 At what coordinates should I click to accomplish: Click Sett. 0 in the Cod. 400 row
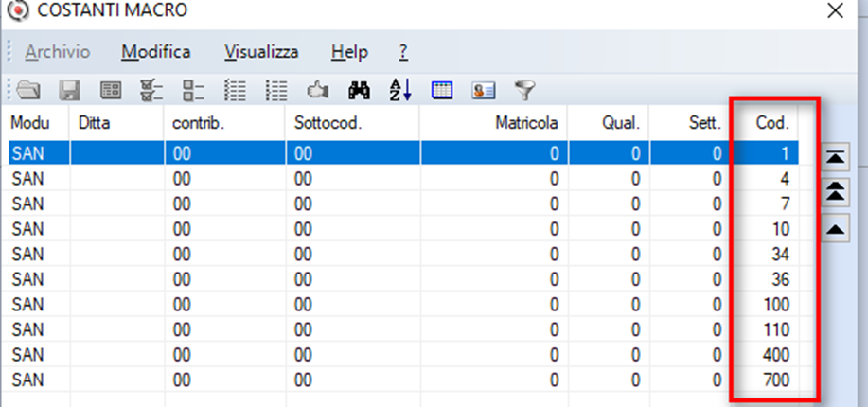[717, 354]
